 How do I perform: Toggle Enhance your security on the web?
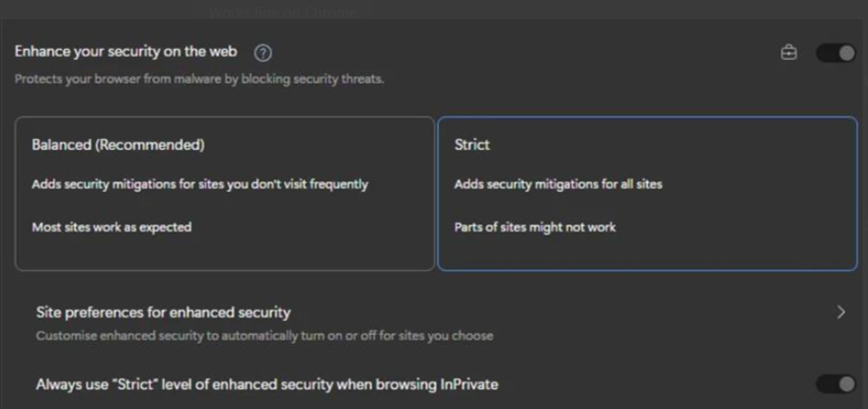(x=835, y=53)
